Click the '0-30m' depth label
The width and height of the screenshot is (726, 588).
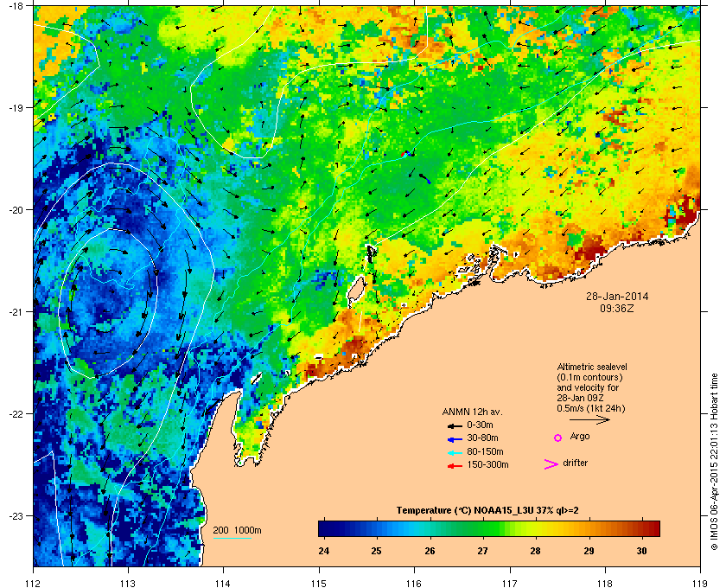tap(481, 425)
